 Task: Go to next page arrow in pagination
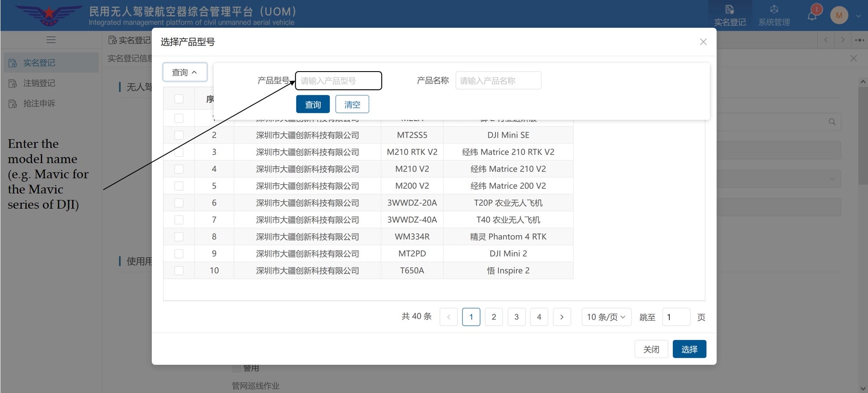pyautogui.click(x=562, y=317)
